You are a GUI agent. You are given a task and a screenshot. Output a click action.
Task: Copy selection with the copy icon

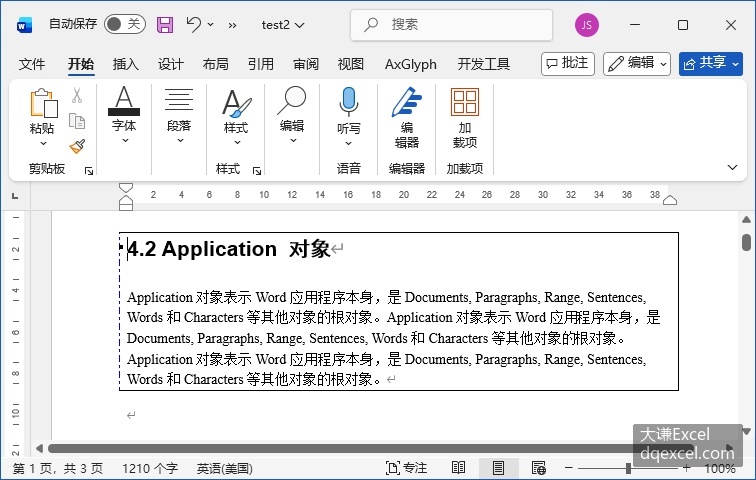click(77, 120)
